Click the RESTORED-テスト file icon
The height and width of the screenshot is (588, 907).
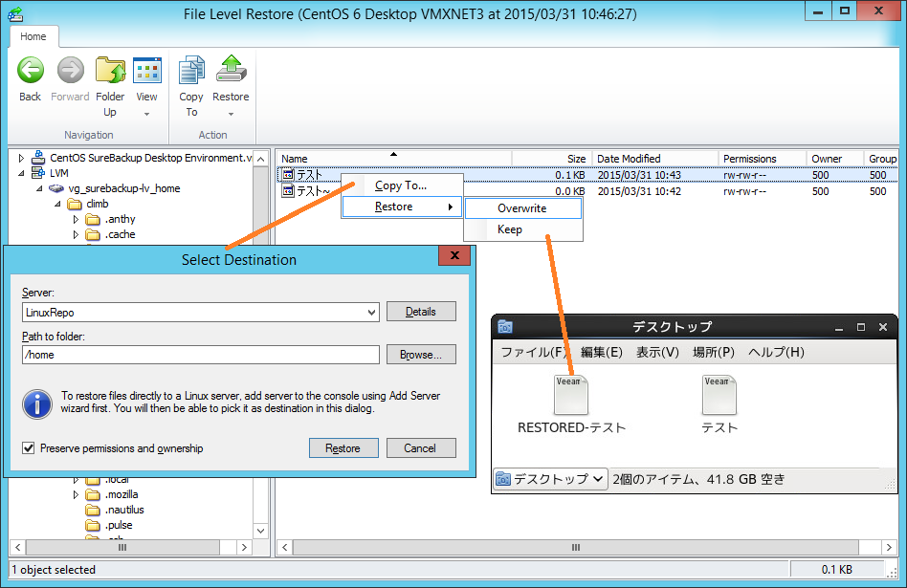570,395
